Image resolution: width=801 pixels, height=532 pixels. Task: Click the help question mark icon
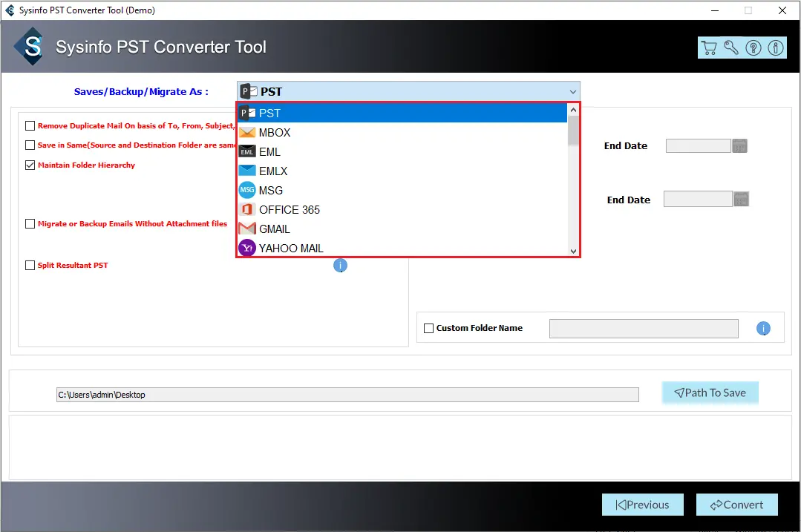(x=753, y=47)
